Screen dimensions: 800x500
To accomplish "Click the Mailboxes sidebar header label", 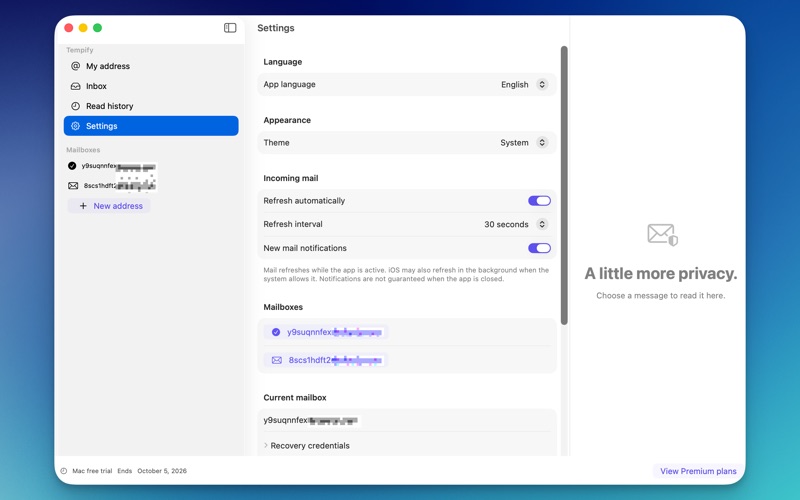I will click(83, 150).
